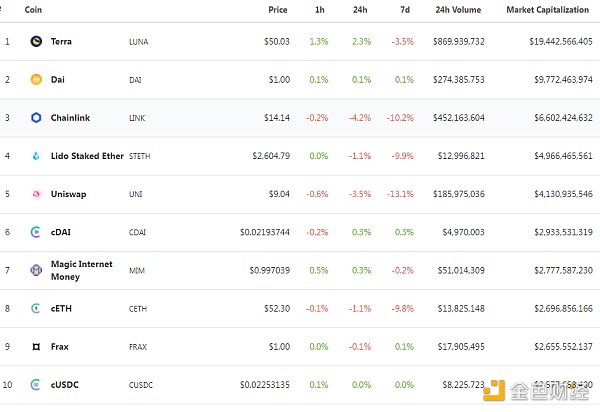Click Terra's price $50.03

click(x=277, y=41)
